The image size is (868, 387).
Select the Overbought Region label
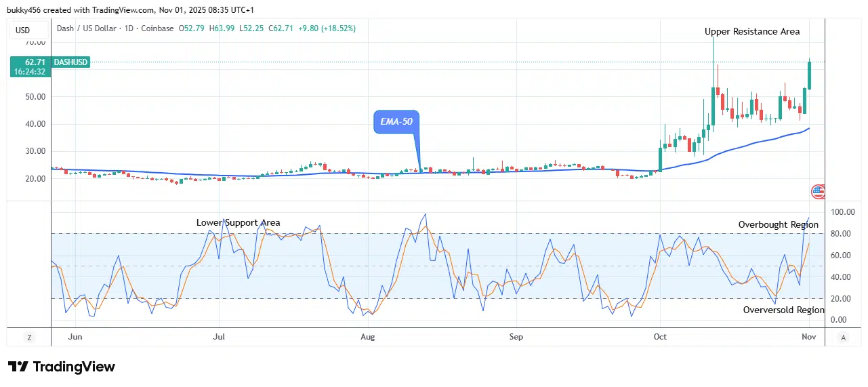tap(778, 224)
